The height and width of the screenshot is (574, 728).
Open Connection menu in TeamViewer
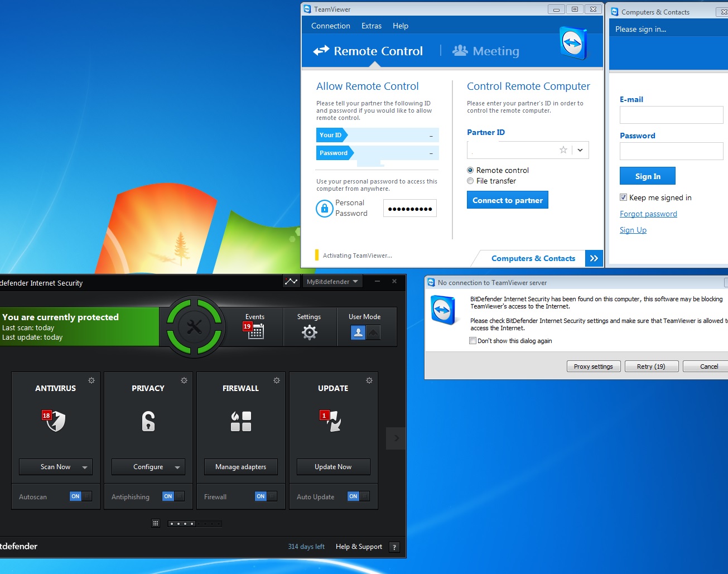(331, 26)
